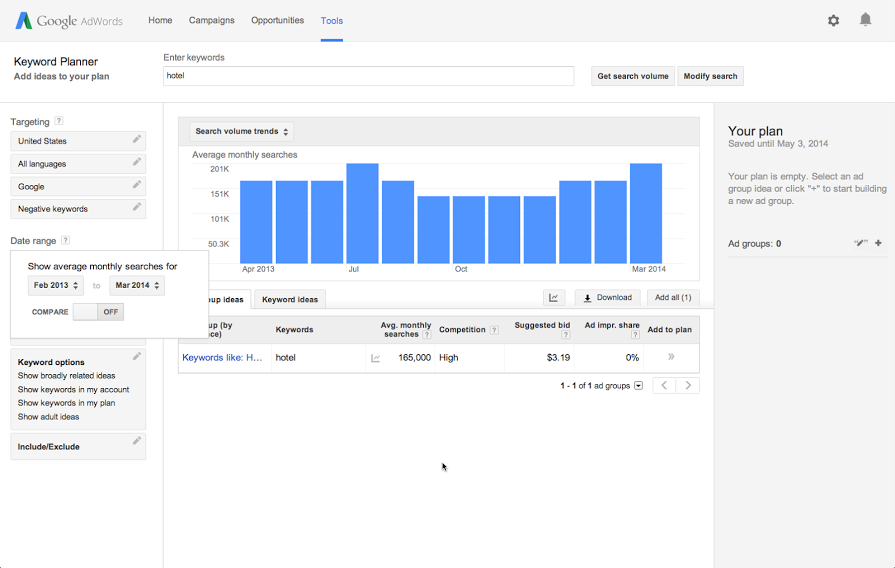Add a new ad group with plus icon
The width and height of the screenshot is (895, 568).
(878, 243)
